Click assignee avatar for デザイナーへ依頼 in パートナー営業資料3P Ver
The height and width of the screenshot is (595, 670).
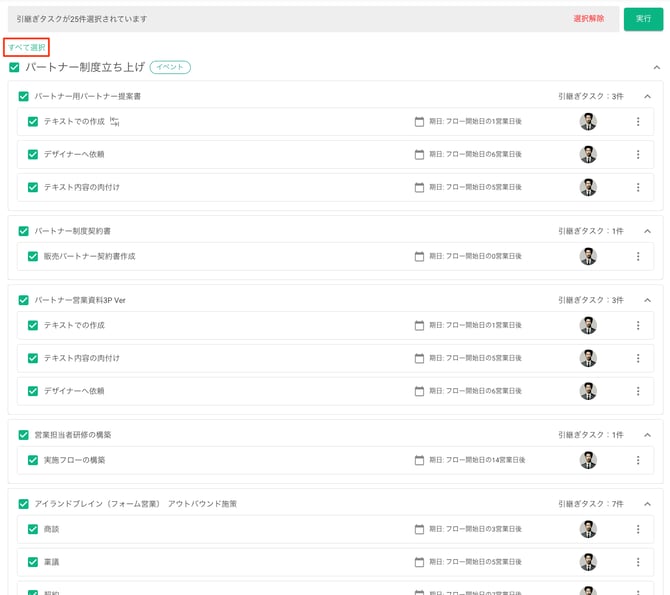click(588, 391)
